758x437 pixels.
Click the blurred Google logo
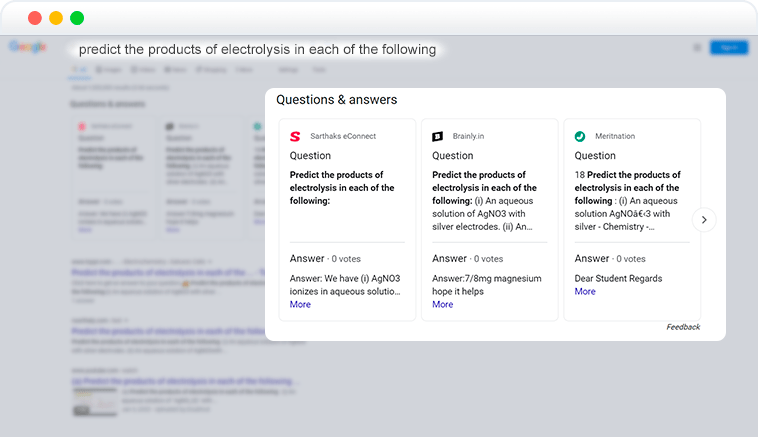click(x=28, y=46)
